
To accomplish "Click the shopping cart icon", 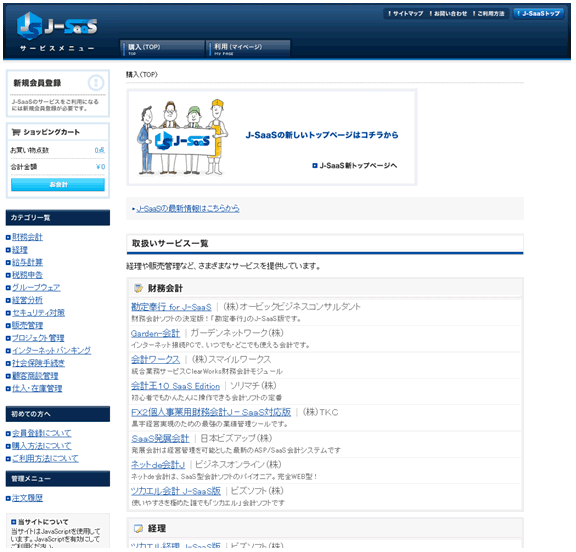I will (16, 132).
